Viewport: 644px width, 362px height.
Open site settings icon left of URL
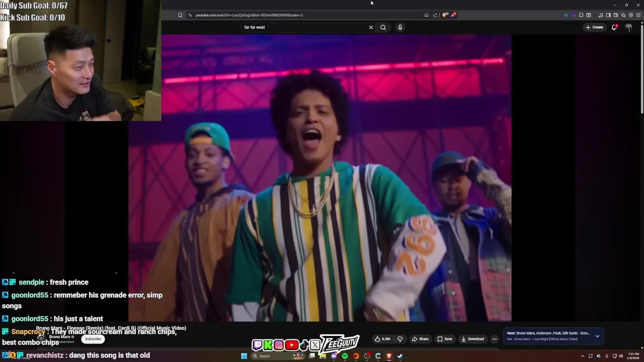190,15
